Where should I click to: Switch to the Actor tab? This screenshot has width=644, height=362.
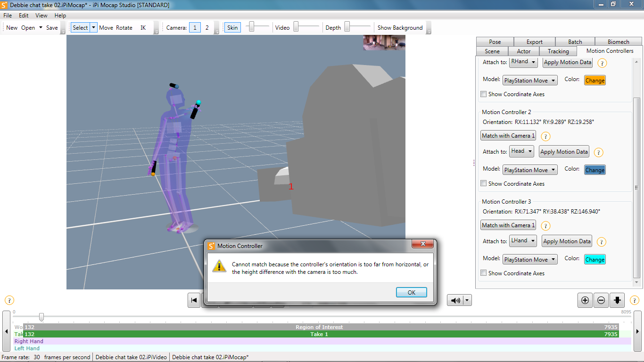click(524, 51)
